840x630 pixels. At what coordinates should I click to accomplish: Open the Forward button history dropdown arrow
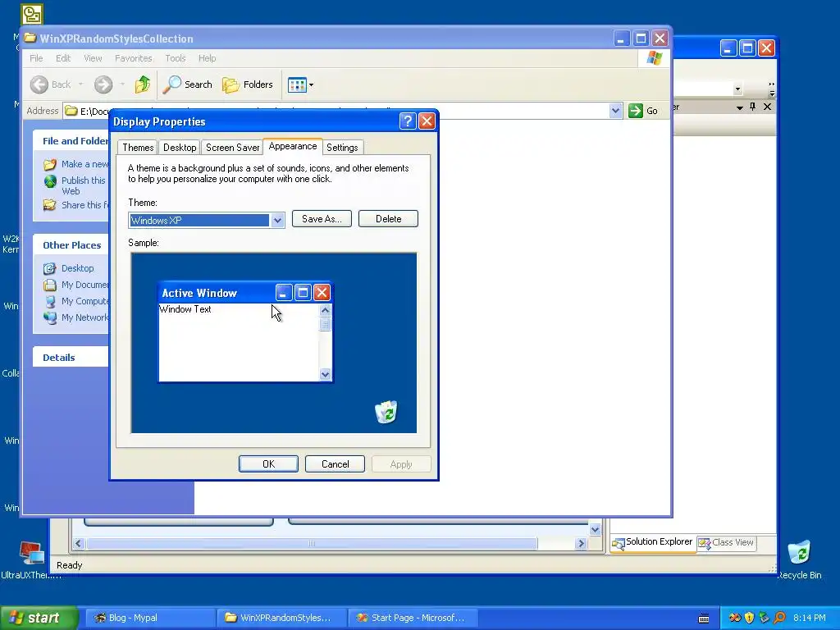pos(122,84)
